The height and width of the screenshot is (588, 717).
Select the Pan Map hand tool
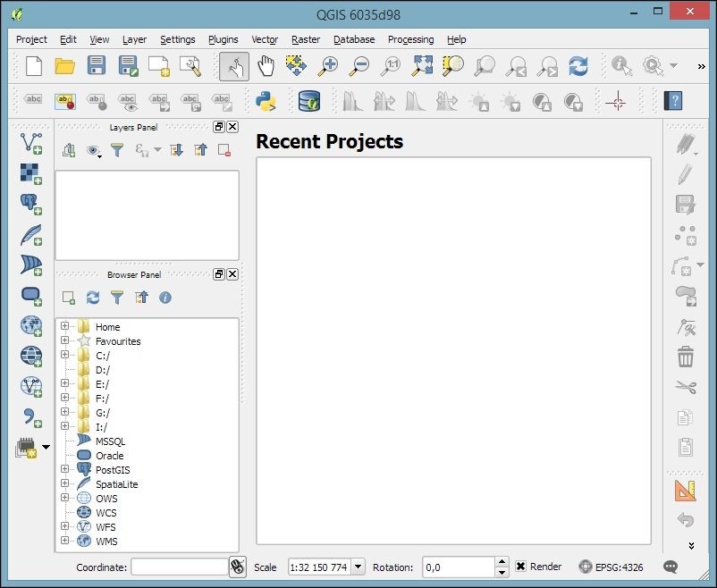[x=266, y=66]
